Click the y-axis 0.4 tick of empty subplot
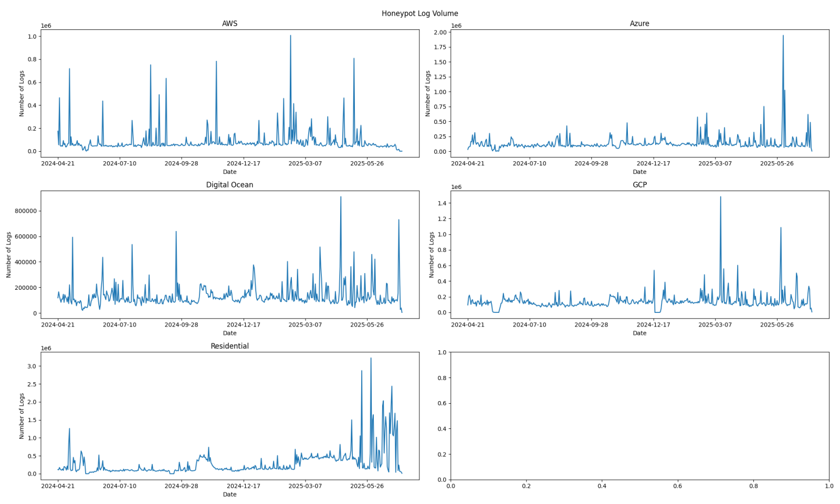The image size is (840, 504). pos(442,429)
